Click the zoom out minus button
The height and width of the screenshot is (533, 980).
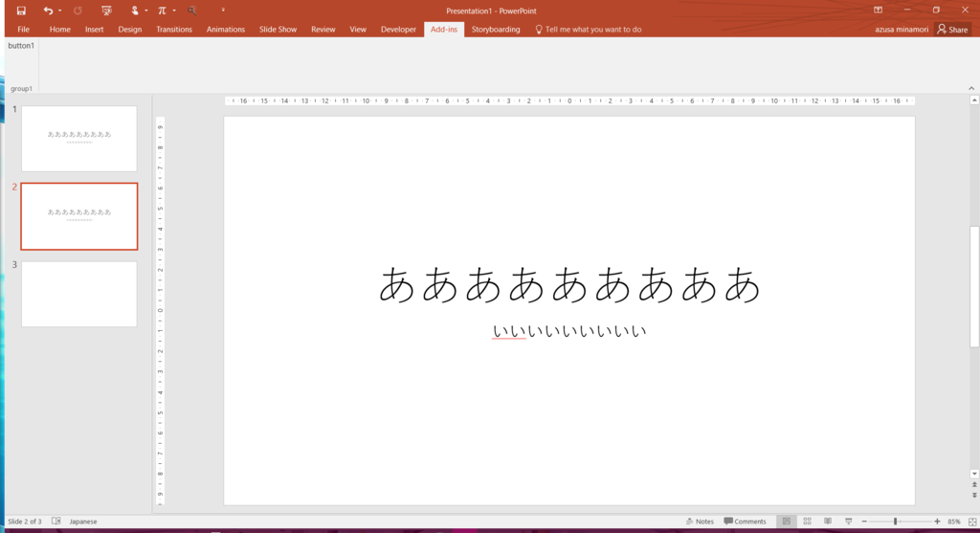[x=864, y=522]
